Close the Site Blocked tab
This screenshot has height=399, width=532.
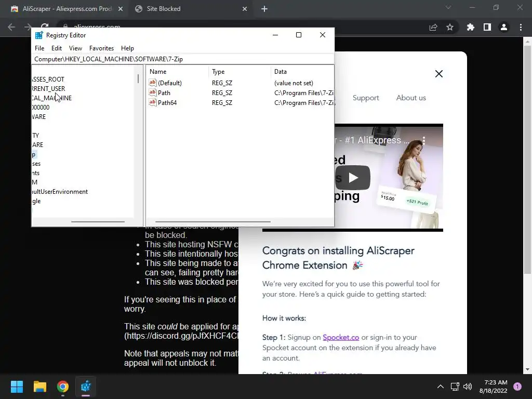(245, 9)
